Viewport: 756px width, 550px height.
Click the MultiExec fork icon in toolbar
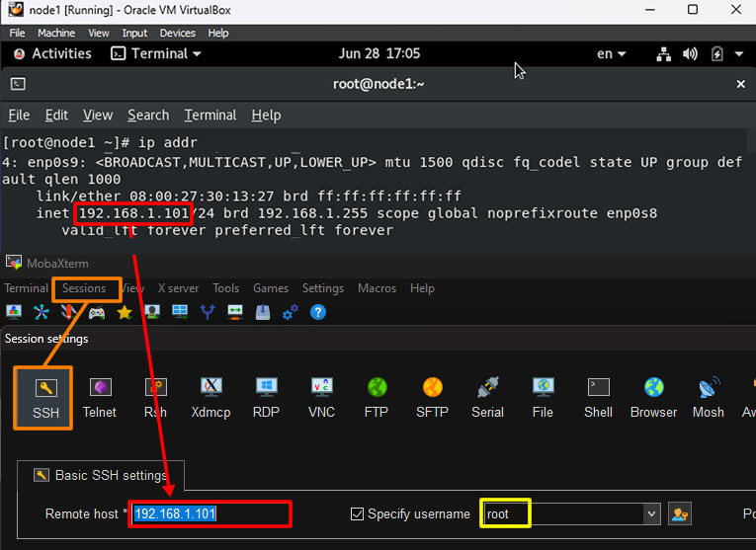(208, 312)
